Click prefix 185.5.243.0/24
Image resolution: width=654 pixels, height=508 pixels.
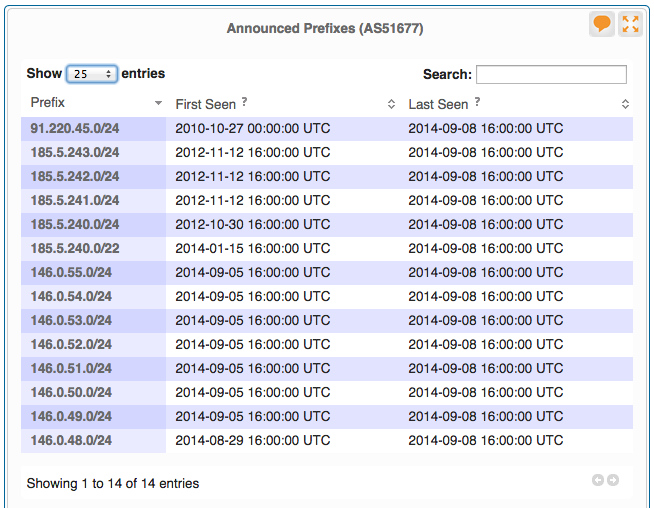75,153
